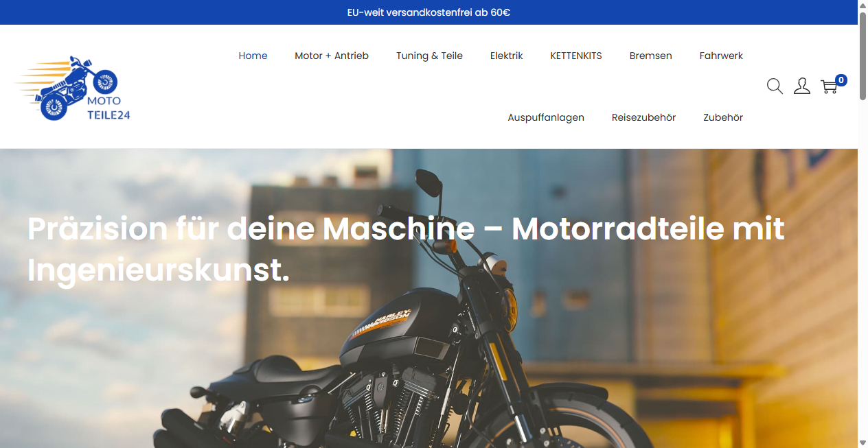This screenshot has height=448, width=868.
Task: Open the KETTENKITS category
Action: [575, 56]
